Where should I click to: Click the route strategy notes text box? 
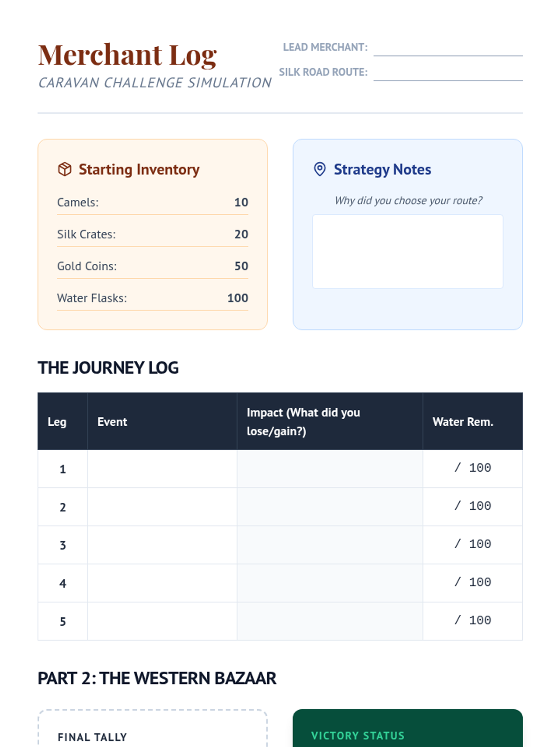(407, 251)
